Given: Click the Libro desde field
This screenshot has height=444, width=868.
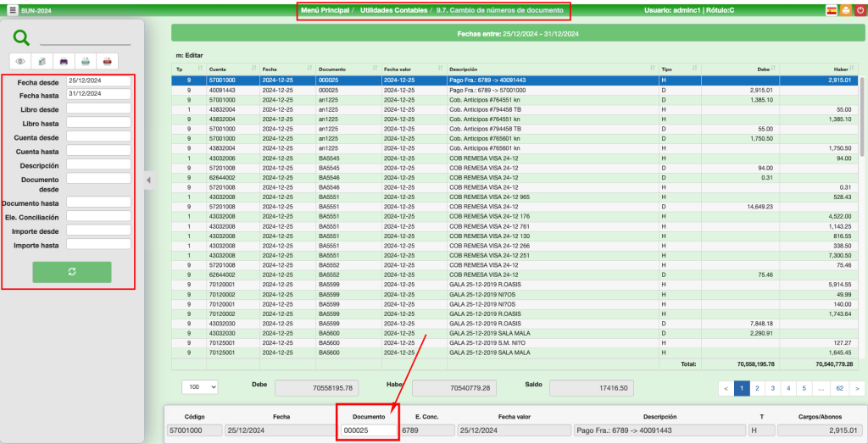Looking at the screenshot, I should (98, 108).
